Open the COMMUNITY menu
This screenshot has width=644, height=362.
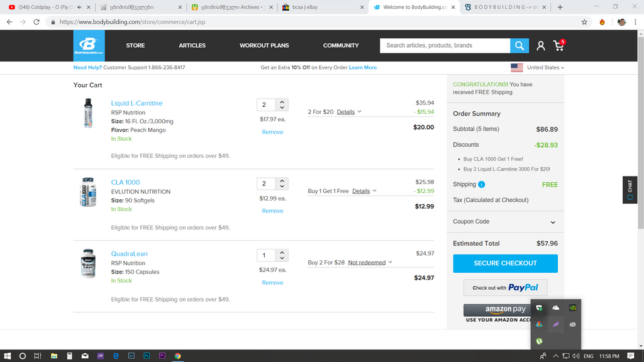341,45
